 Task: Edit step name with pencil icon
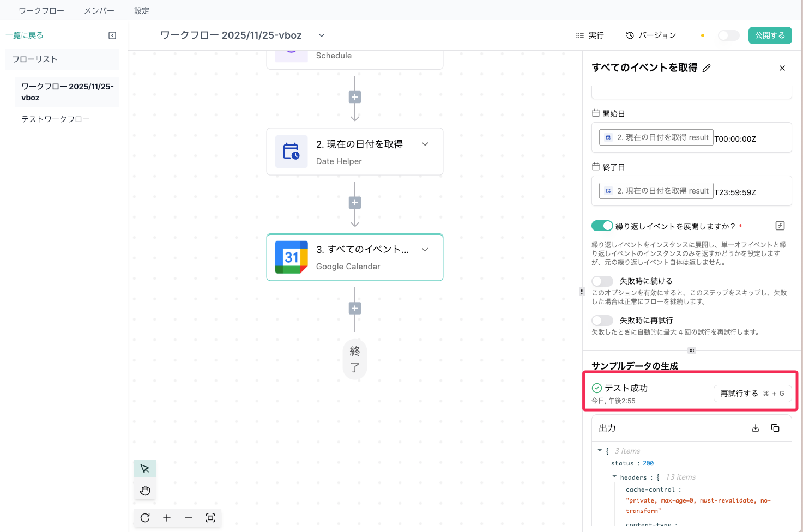707,68
